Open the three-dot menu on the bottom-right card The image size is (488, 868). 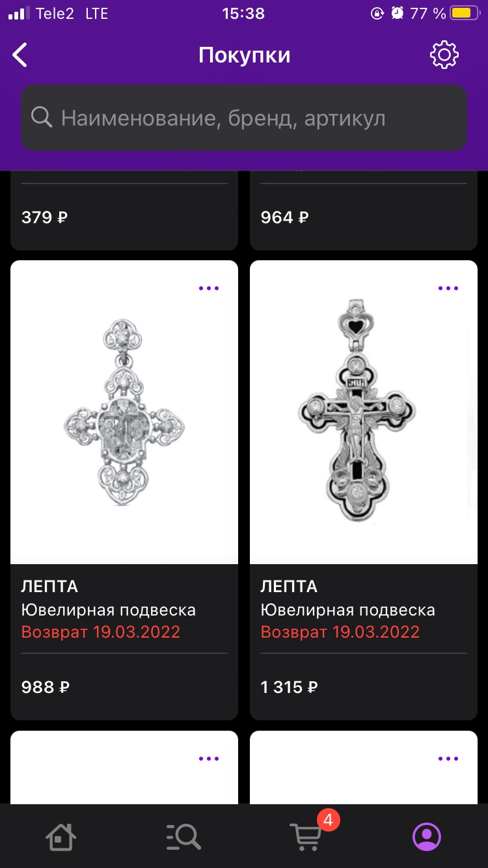pyautogui.click(x=448, y=759)
